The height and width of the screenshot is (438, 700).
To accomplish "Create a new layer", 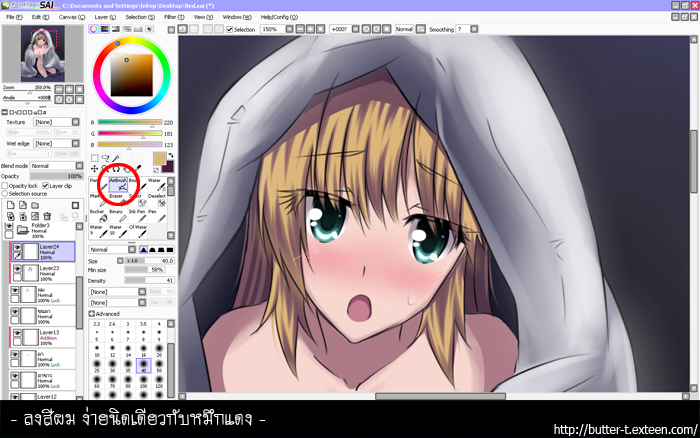I will point(10,205).
